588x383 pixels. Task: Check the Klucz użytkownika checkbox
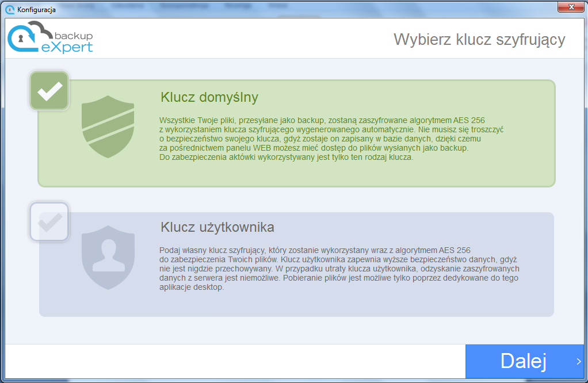point(49,222)
